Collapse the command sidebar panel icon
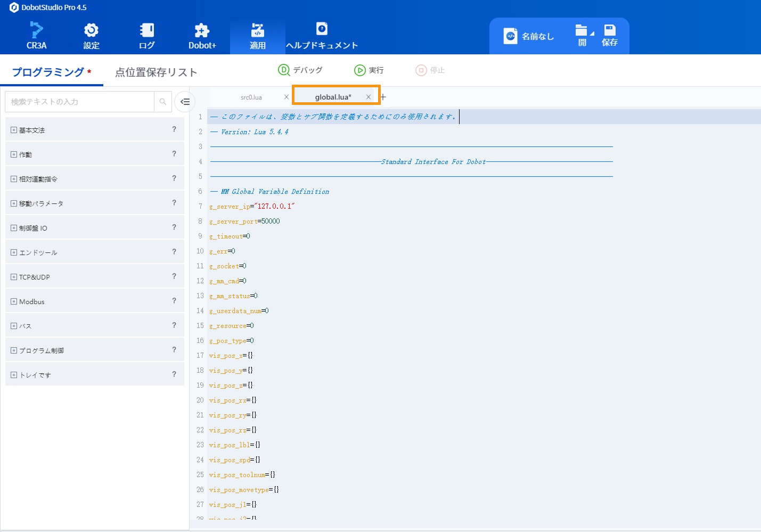The image size is (761, 532). coord(185,102)
